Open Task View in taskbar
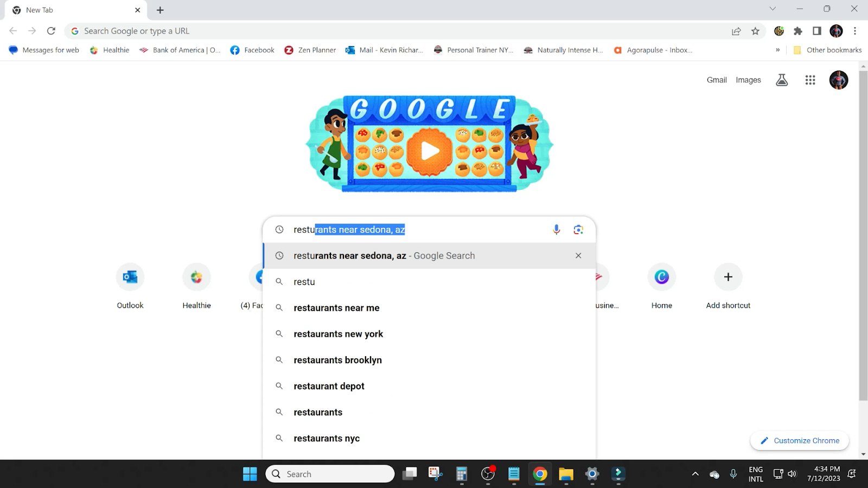This screenshot has width=868, height=488. pos(410,474)
